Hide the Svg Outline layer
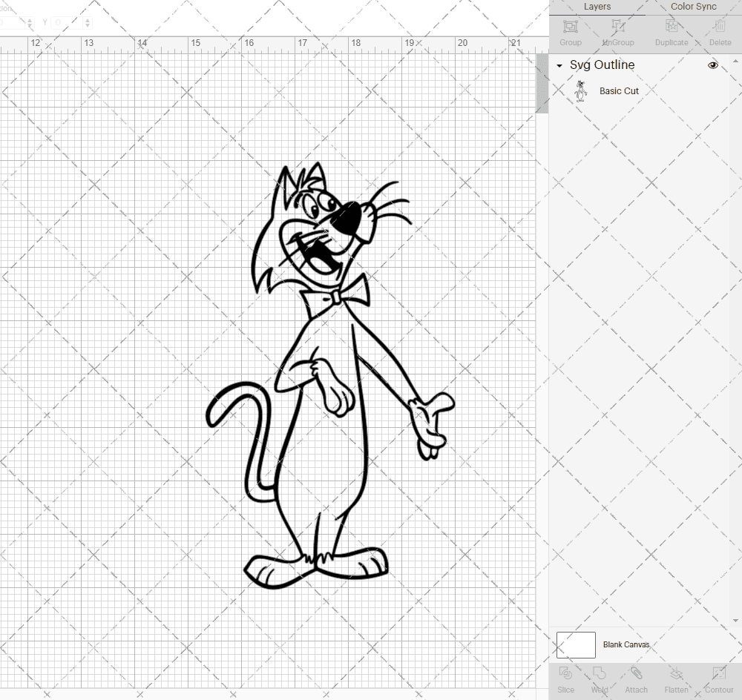Image resolution: width=742 pixels, height=700 pixels. pyautogui.click(x=713, y=65)
